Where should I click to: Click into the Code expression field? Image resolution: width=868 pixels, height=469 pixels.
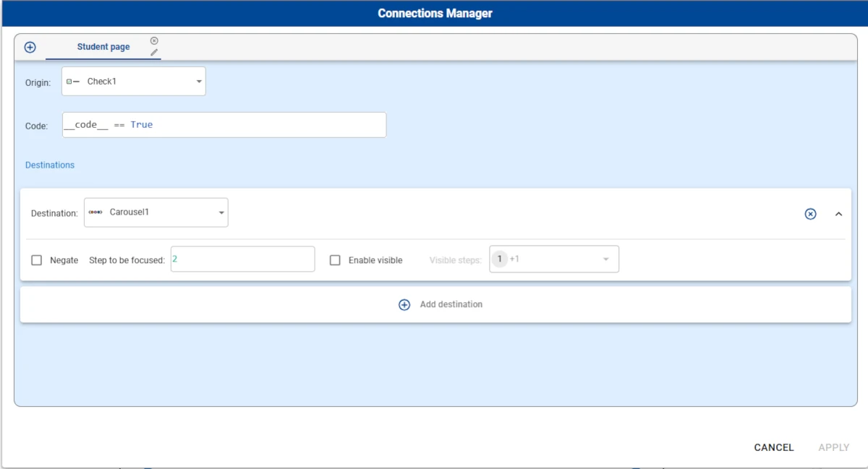[224, 125]
